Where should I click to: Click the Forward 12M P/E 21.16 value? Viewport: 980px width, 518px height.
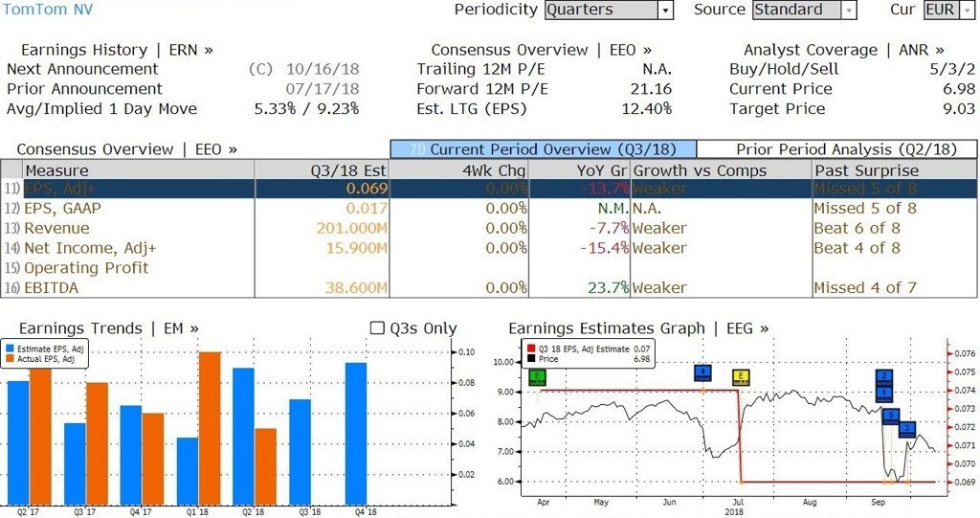[651, 89]
